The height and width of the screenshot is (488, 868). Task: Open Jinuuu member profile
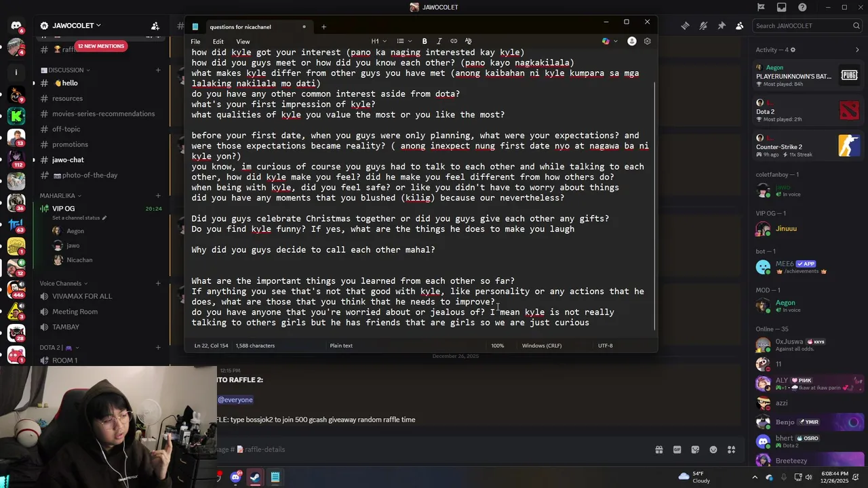(x=807, y=228)
